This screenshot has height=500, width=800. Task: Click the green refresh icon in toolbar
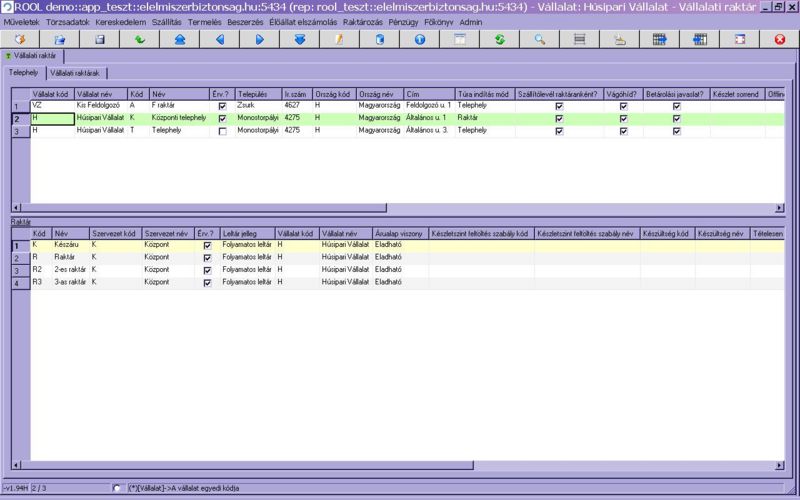pos(500,40)
